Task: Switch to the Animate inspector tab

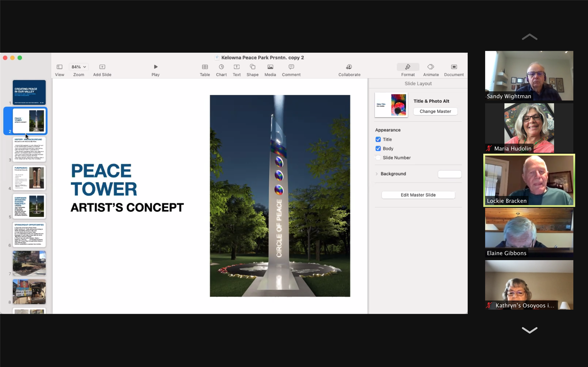Action: (431, 67)
